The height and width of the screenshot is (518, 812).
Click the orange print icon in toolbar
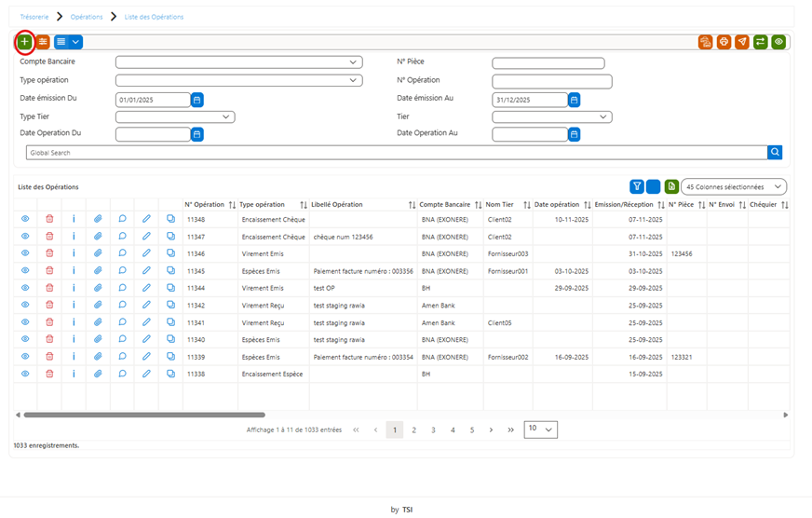pos(724,42)
